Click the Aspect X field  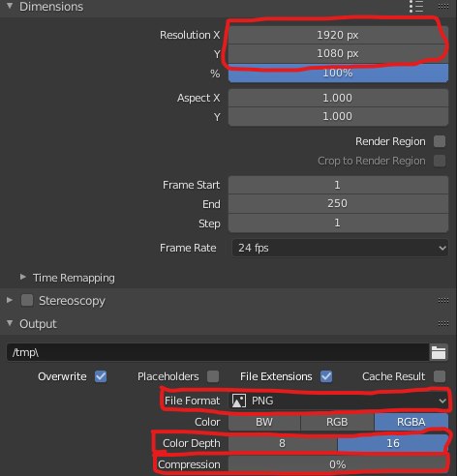click(338, 98)
